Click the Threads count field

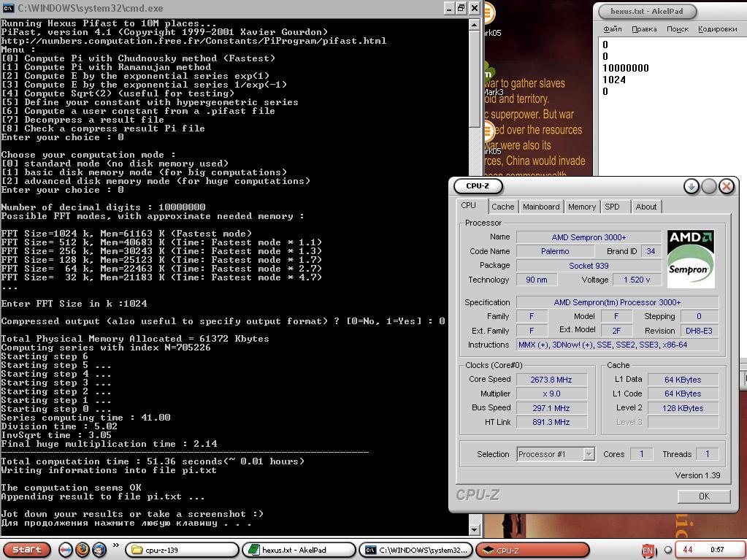click(707, 454)
